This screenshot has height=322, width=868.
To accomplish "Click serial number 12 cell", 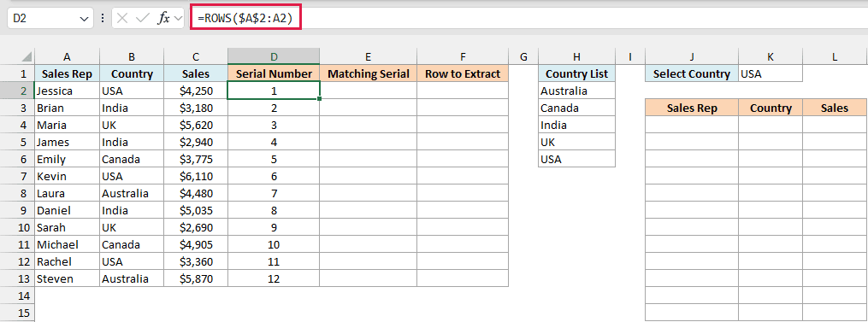I will pyautogui.click(x=274, y=278).
